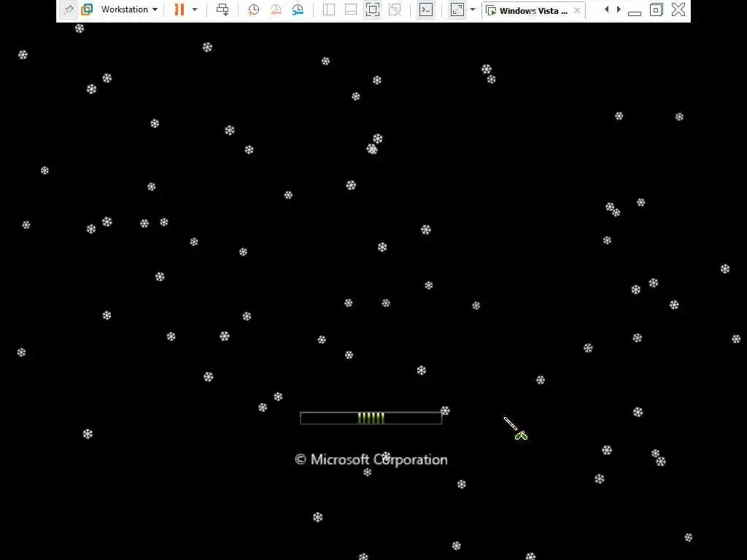This screenshot has width=747, height=560.
Task: Enter Unity mode
Action: pyautogui.click(x=395, y=9)
